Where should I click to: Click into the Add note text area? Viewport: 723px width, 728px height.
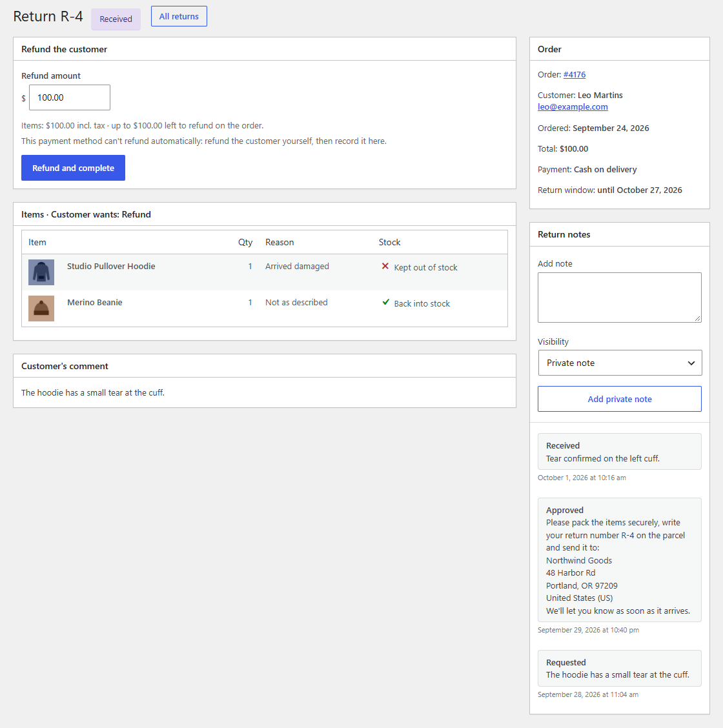[620, 298]
